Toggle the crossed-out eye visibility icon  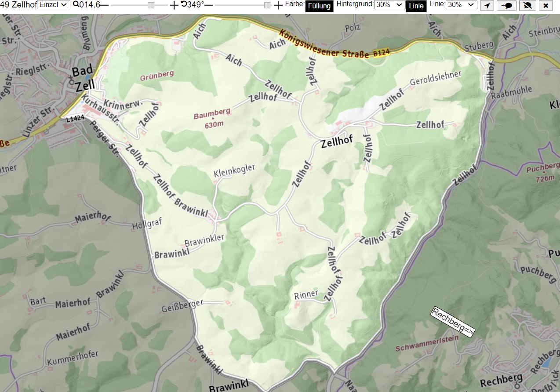click(527, 5)
